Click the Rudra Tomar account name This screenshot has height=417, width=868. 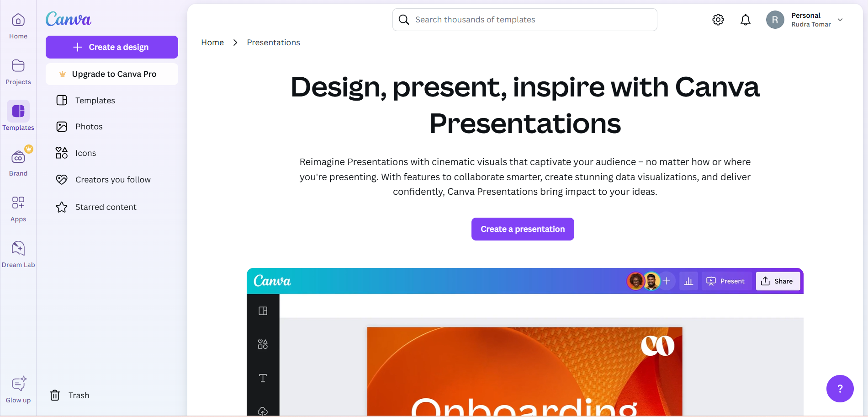[x=811, y=25]
